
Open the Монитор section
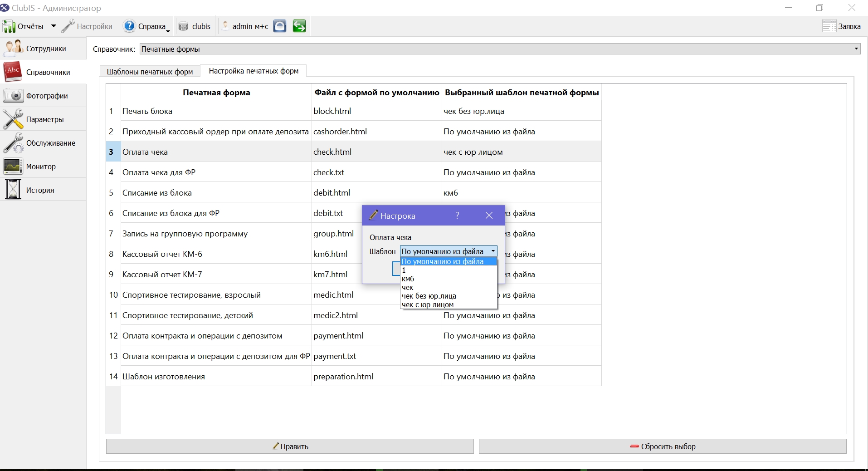(43, 167)
